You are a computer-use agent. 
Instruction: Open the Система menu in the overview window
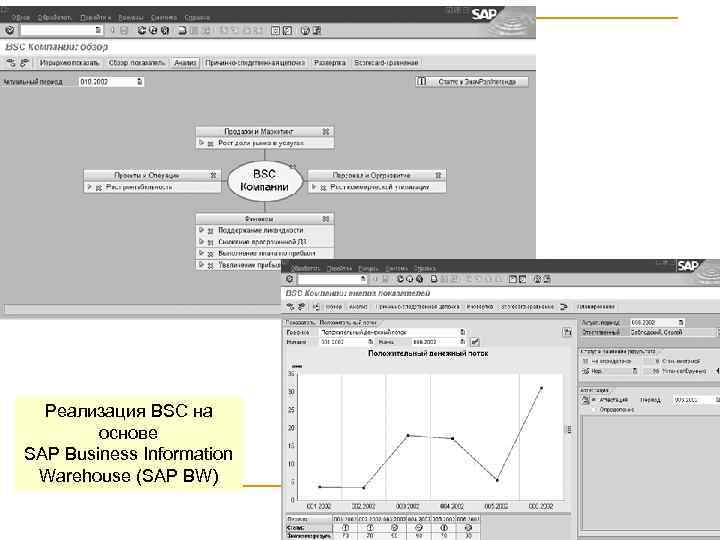(x=164, y=17)
